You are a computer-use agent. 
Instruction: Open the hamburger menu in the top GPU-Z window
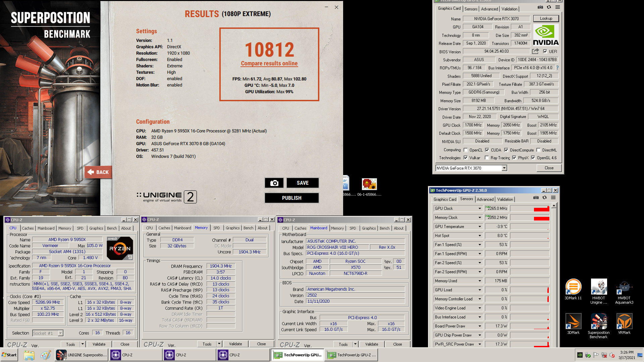[557, 7]
